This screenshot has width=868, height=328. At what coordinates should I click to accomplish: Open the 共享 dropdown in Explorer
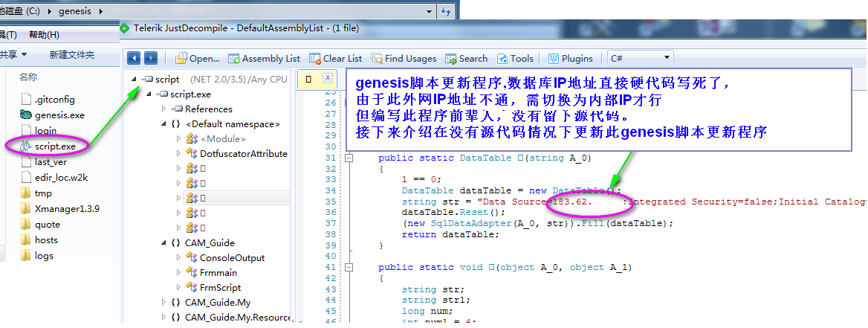pos(13,54)
